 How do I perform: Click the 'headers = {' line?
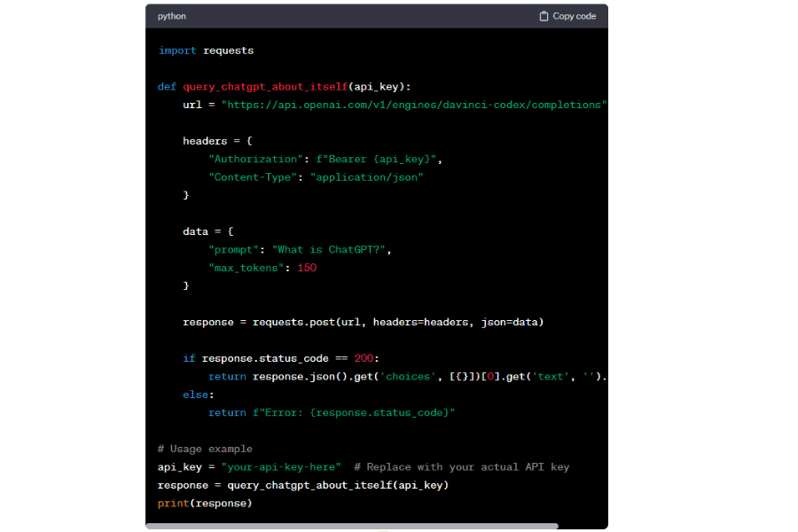pos(217,141)
